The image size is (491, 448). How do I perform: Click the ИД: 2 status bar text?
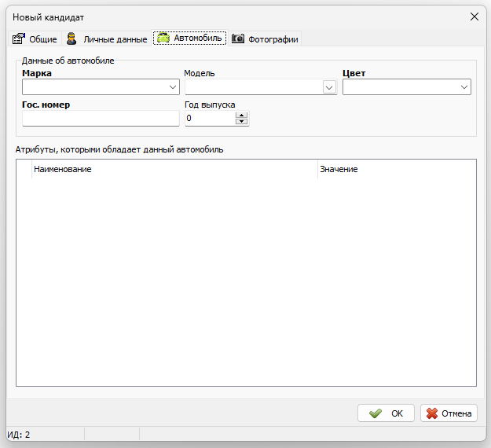click(x=19, y=435)
